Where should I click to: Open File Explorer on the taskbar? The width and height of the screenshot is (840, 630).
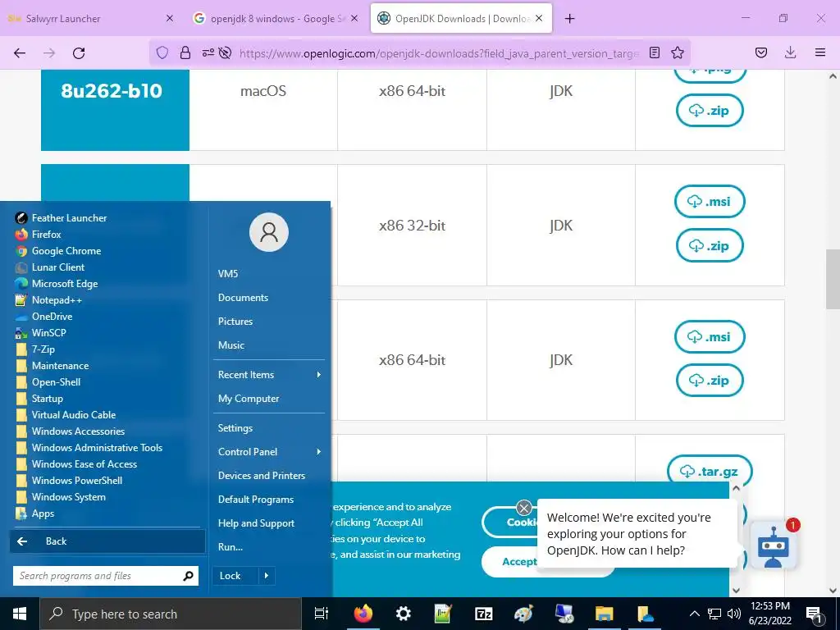pyautogui.click(x=605, y=614)
